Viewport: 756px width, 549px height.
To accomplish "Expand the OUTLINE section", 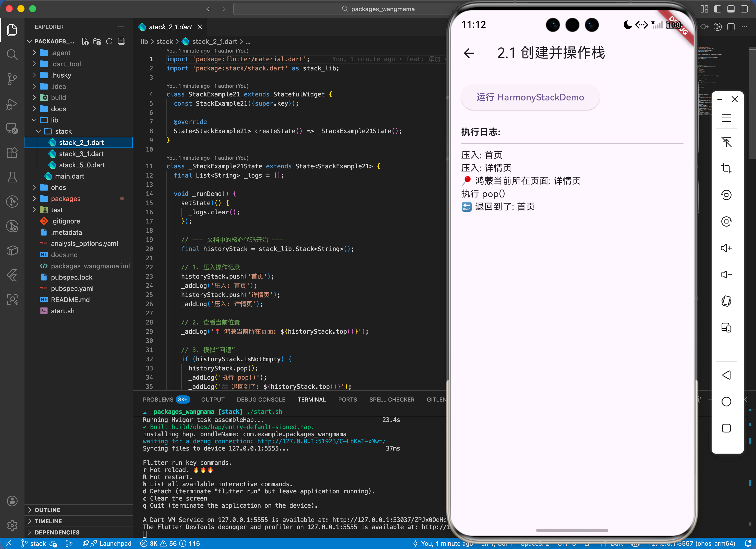I will click(x=47, y=510).
